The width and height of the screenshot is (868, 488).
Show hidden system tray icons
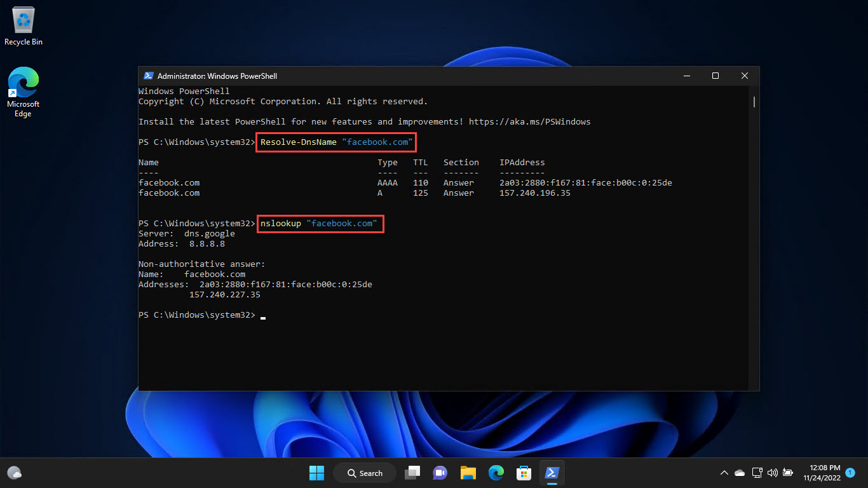pyautogui.click(x=724, y=473)
